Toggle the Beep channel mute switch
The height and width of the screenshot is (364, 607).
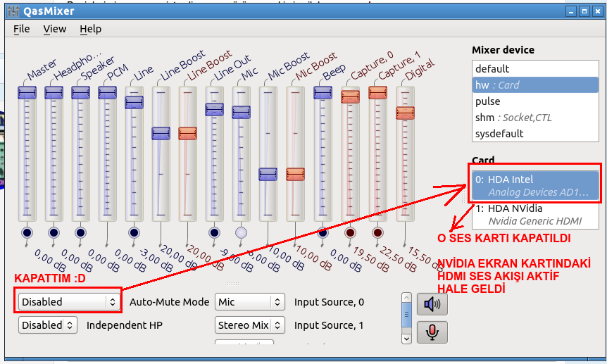pos(323,233)
